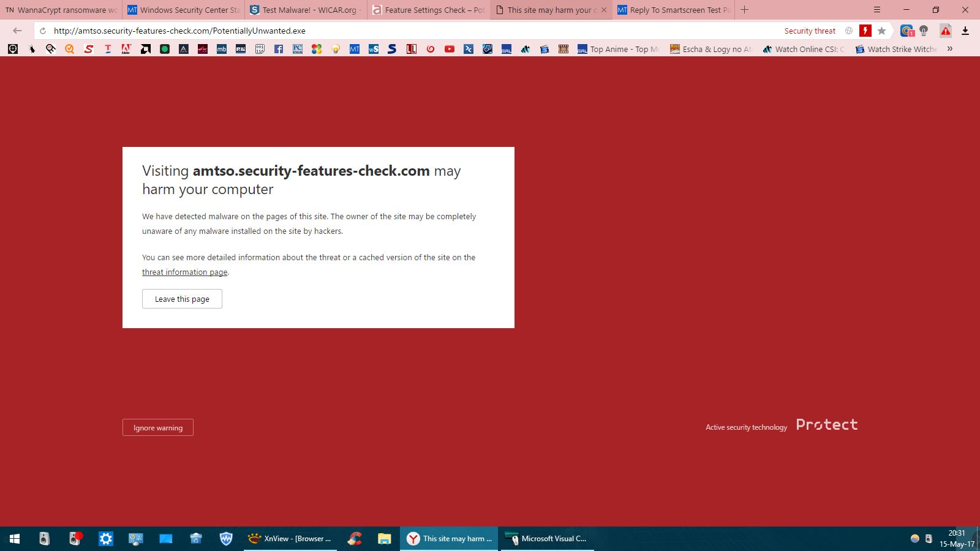This screenshot has width=980, height=551.
Task: Open the blue MT bookmark icon
Action: 355,49
